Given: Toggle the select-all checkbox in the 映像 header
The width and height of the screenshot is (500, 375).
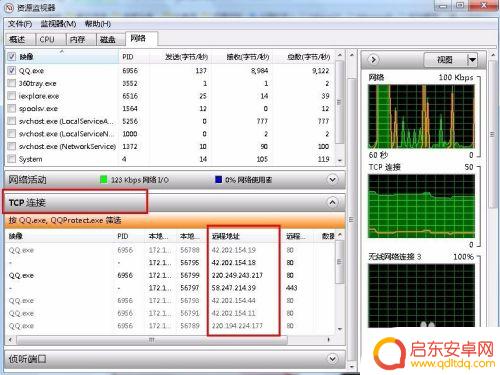Looking at the screenshot, I should 12,57.
